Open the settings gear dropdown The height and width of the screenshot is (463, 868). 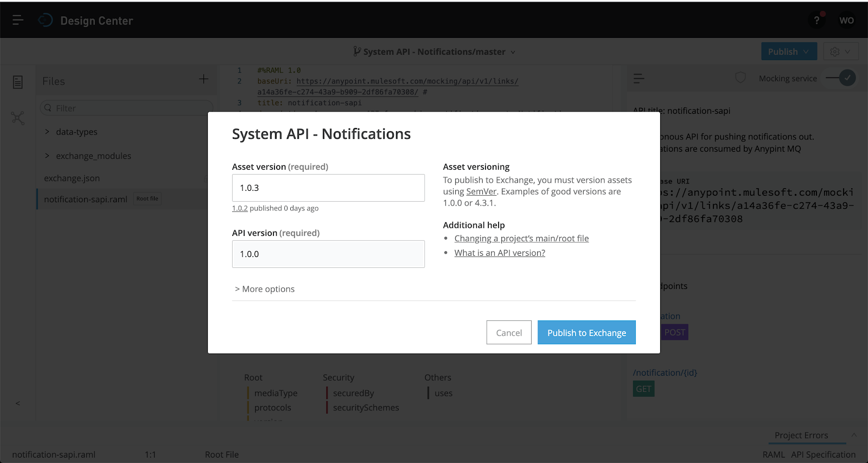click(840, 52)
